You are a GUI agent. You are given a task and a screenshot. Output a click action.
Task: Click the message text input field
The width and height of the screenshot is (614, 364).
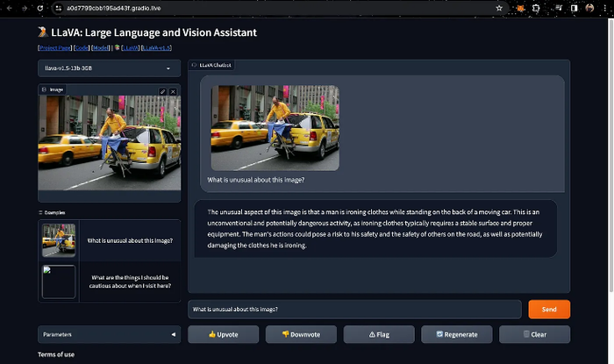pos(354,310)
